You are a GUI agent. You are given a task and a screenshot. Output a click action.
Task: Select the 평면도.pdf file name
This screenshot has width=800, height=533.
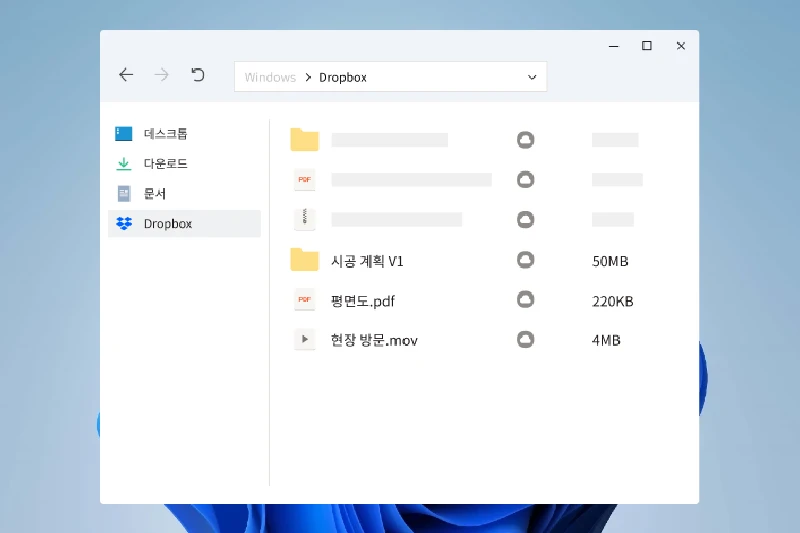(362, 301)
